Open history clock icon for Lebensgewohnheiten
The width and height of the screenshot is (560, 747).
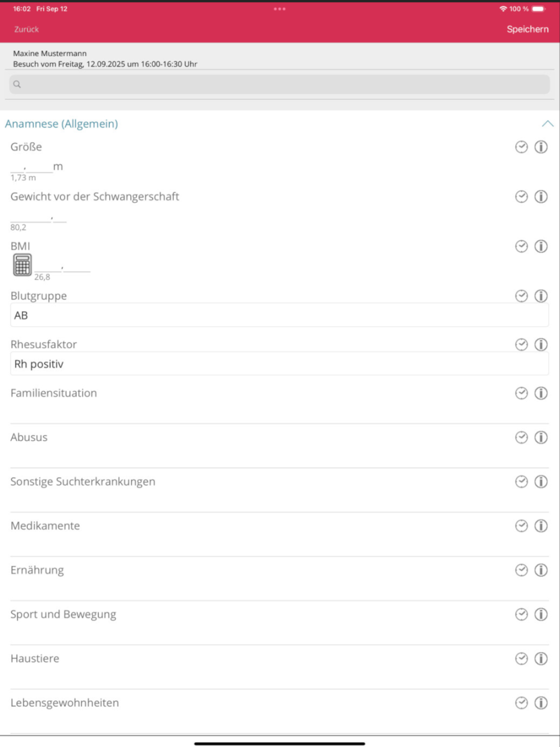(x=521, y=703)
